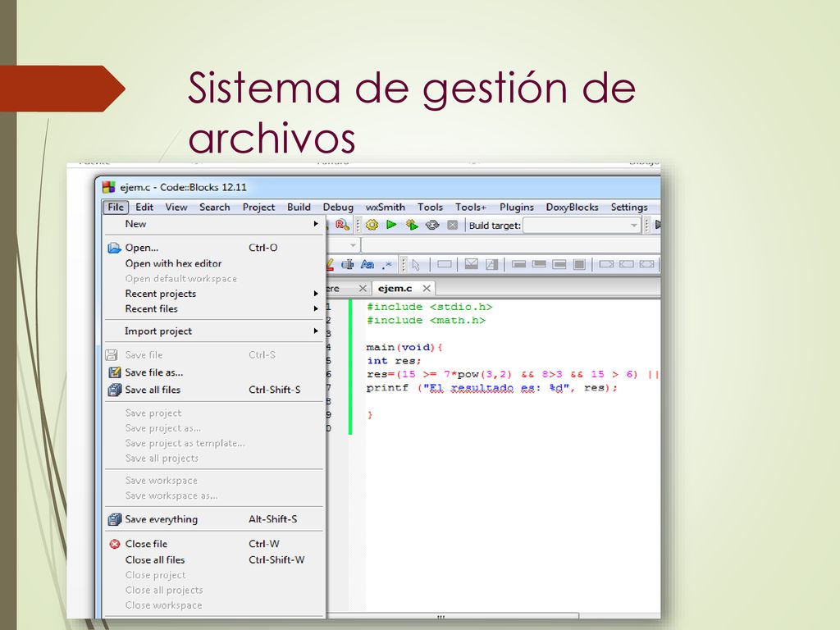Click the Code::Blocks logo in title bar
The height and width of the screenshot is (630, 840).
[x=109, y=187]
